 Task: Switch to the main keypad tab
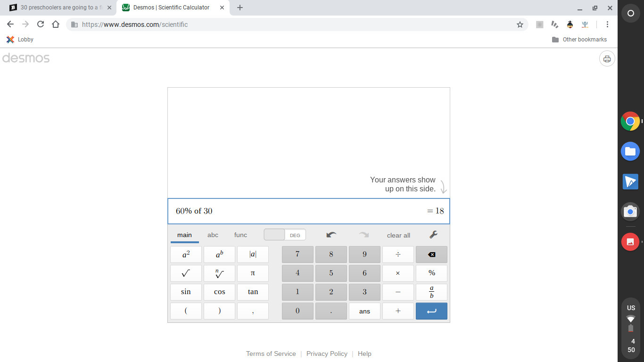184,235
